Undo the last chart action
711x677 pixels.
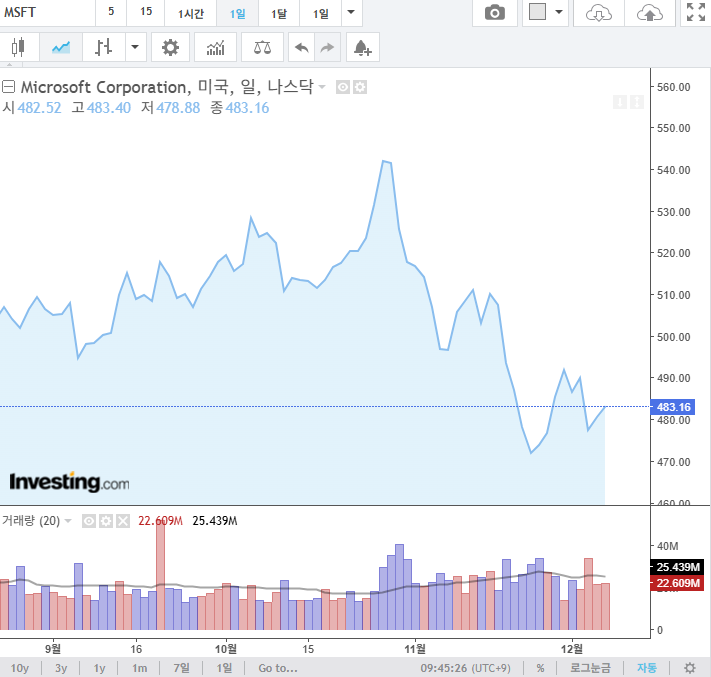[x=300, y=47]
